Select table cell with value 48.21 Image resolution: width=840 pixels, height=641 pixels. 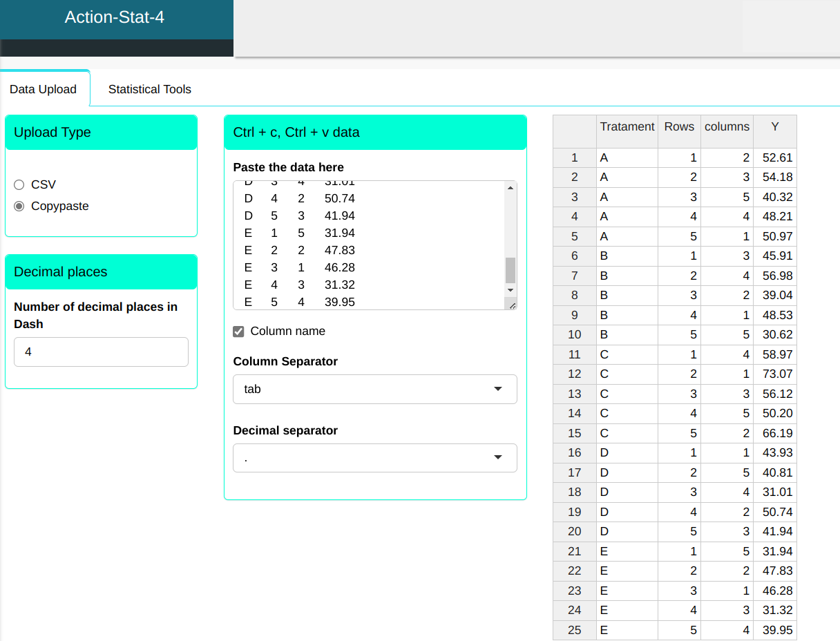[x=775, y=217]
